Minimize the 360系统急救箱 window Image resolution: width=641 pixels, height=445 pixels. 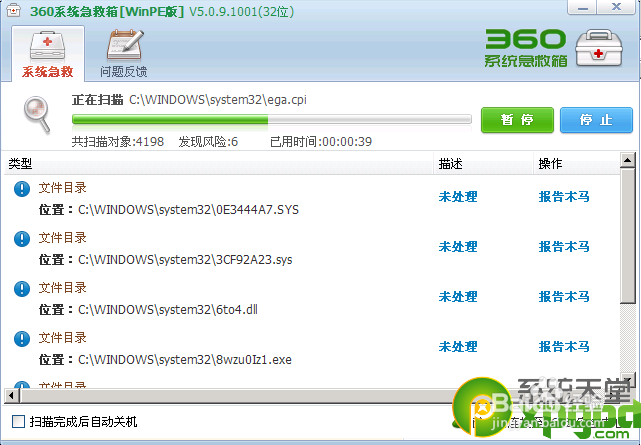click(583, 7)
